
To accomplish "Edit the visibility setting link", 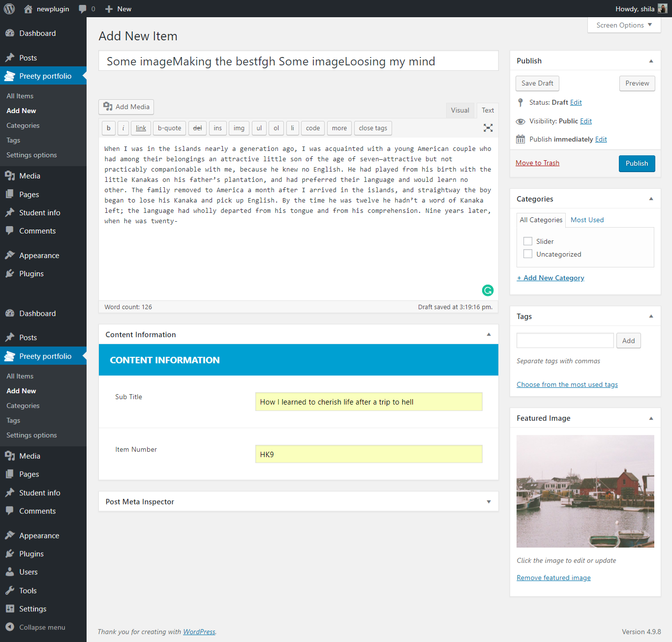I will point(586,121).
